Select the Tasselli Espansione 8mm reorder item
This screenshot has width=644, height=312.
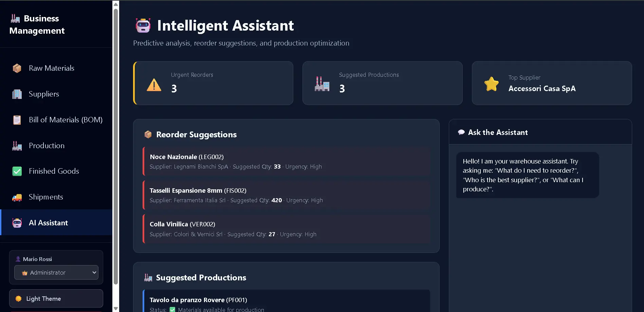coord(286,195)
